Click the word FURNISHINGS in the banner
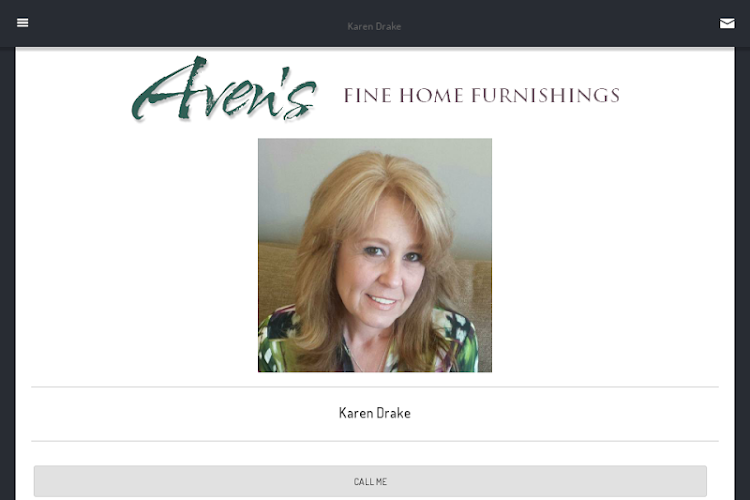Image resolution: width=750 pixels, height=500 pixels. point(546,95)
